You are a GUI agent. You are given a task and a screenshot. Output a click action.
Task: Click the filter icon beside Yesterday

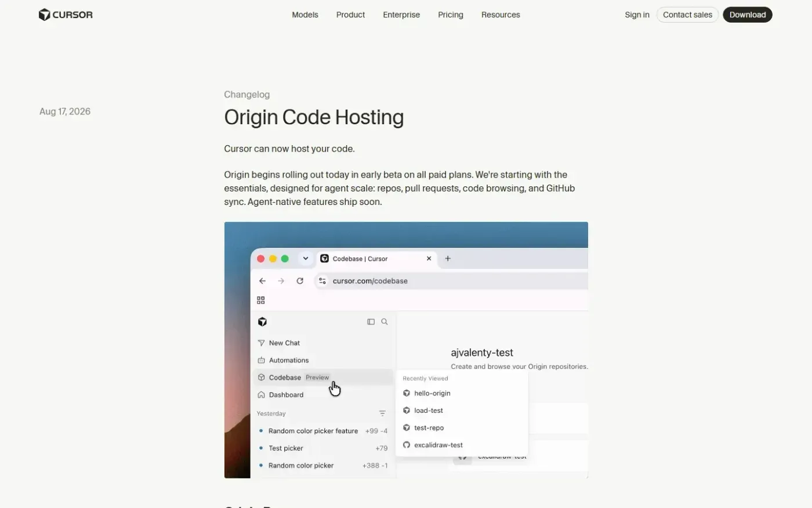(382, 413)
